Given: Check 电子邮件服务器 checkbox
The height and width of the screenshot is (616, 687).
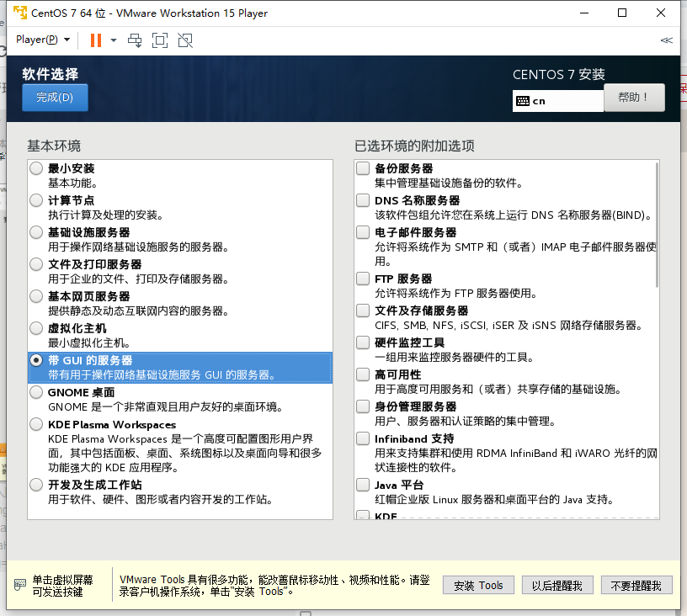Looking at the screenshot, I should point(363,232).
